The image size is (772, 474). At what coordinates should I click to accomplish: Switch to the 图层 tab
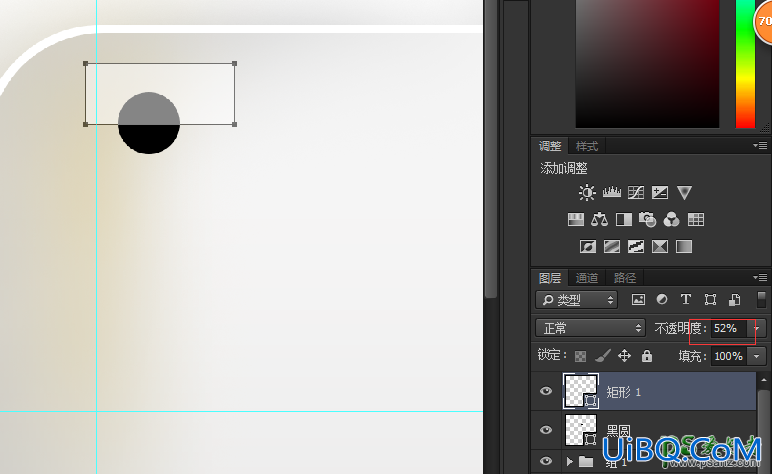(550, 278)
